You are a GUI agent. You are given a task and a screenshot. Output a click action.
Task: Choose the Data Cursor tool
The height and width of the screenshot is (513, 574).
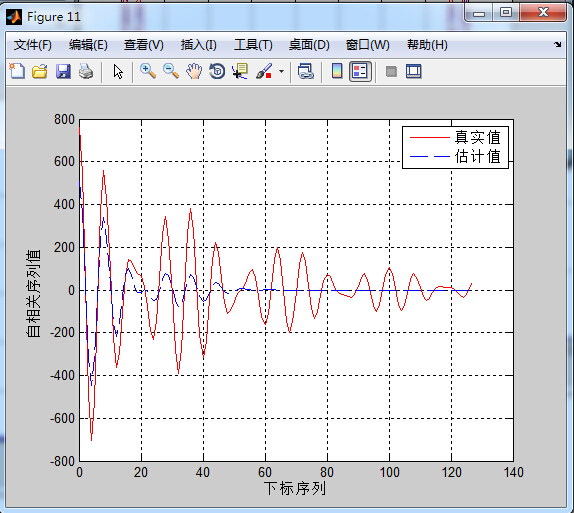tap(240, 71)
